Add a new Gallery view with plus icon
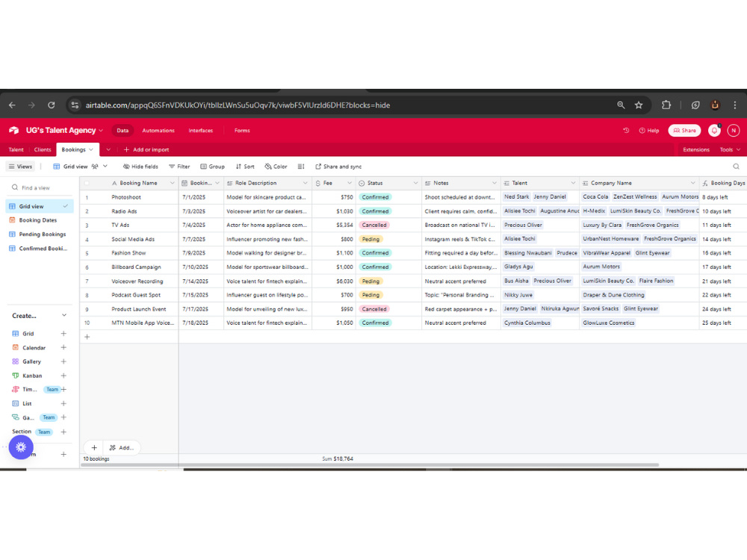The height and width of the screenshot is (560, 747). 63,361
